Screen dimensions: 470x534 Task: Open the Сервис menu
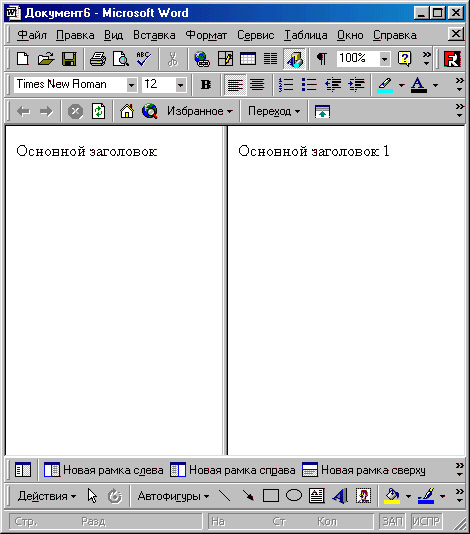[x=255, y=35]
